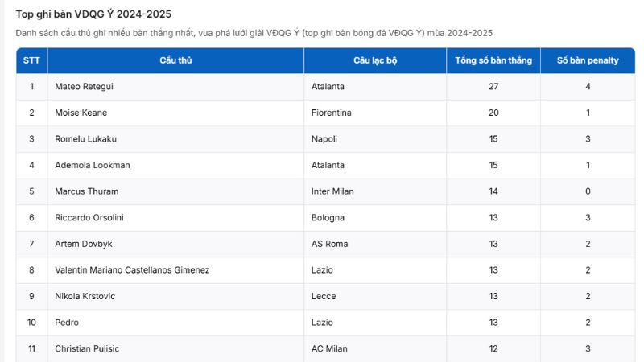
Task: Click the 'Top ghi bàn VĐQG Ý 2024-2025' heading
Action: (x=93, y=14)
